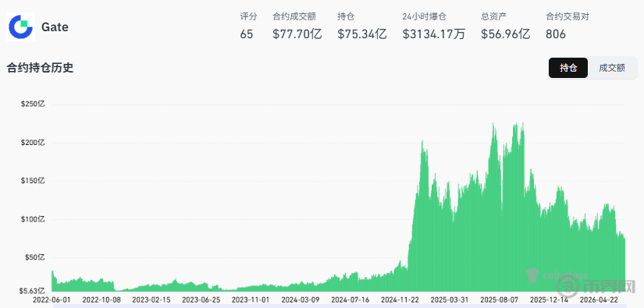Click the 合约交易对 value 806

click(x=556, y=34)
